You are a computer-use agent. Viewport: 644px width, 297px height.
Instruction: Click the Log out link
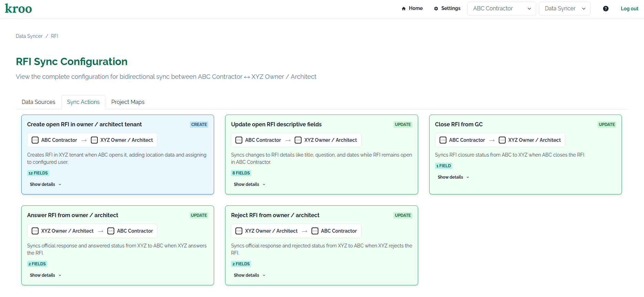(629, 9)
